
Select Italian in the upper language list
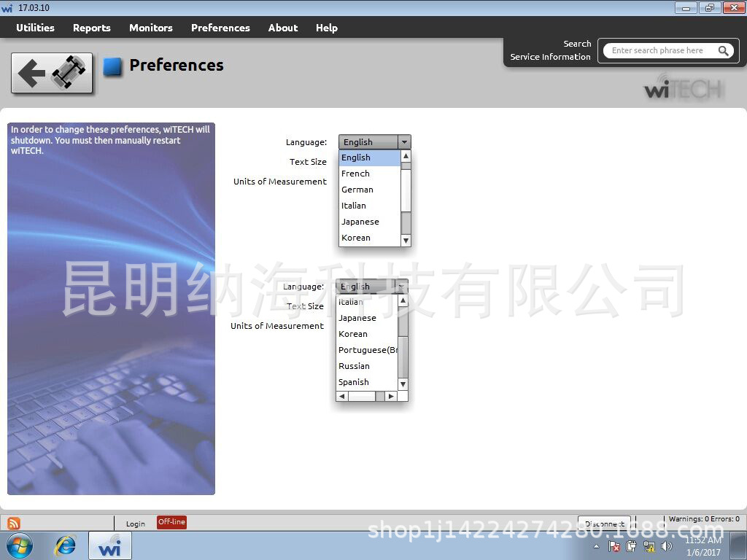370,206
